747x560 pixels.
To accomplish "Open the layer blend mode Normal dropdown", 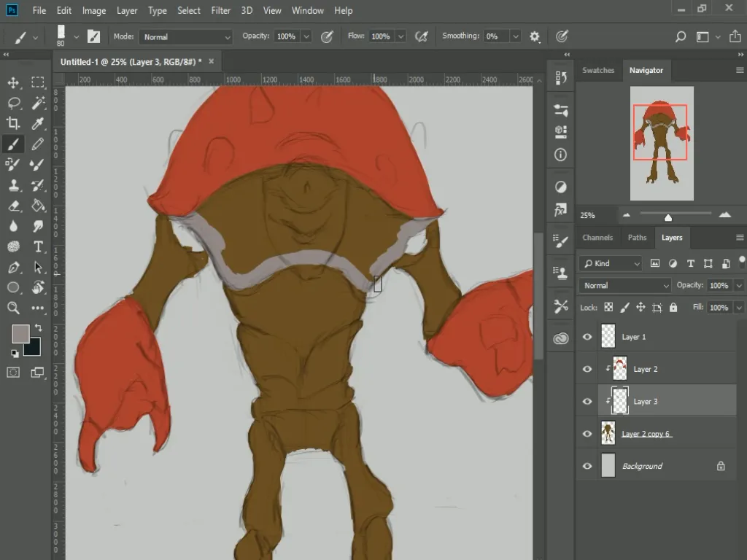I will pyautogui.click(x=625, y=285).
